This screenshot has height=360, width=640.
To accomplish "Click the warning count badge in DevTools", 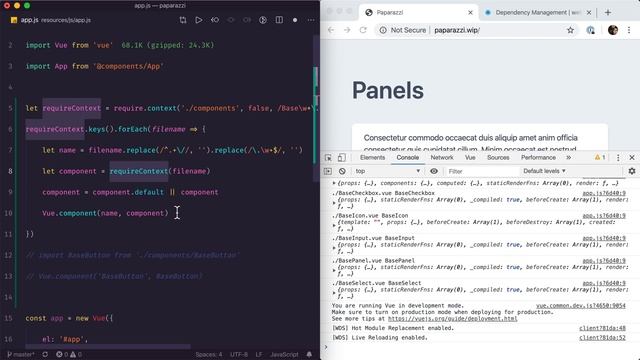I will pos(600,158).
